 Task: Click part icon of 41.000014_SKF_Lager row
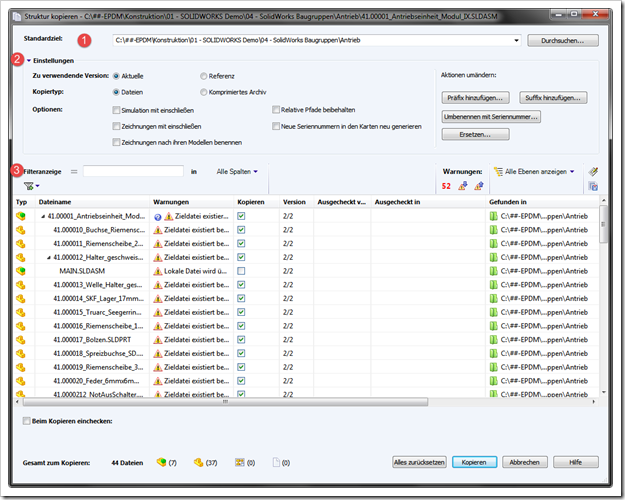click(x=21, y=299)
